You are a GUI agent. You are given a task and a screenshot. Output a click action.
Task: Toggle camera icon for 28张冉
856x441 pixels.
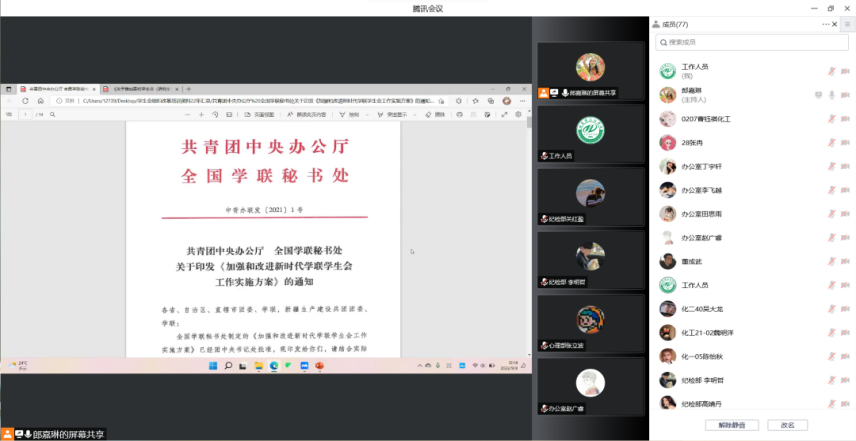coord(846,142)
